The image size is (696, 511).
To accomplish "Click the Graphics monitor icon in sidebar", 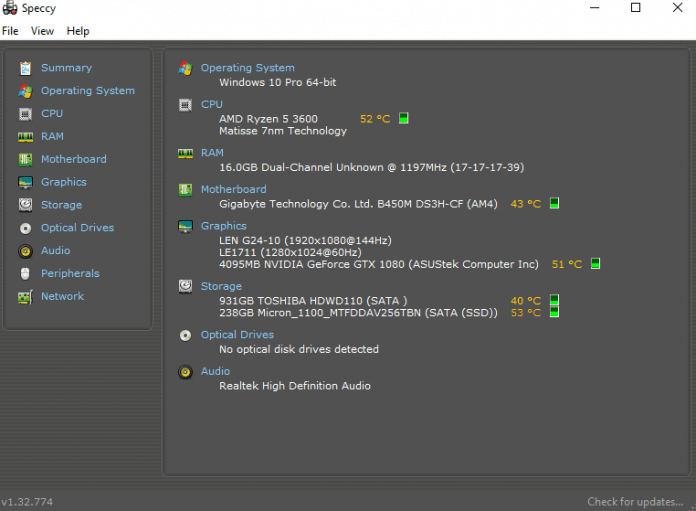I will [25, 182].
